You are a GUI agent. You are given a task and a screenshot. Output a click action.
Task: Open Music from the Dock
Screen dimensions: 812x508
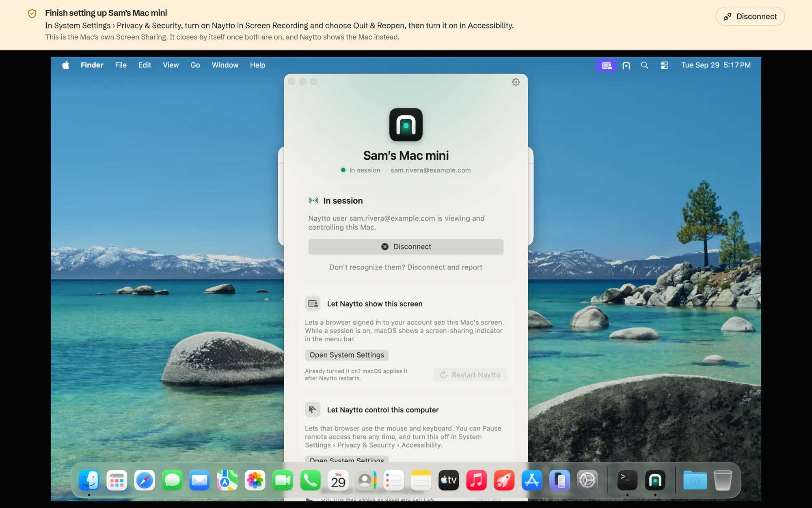click(476, 480)
